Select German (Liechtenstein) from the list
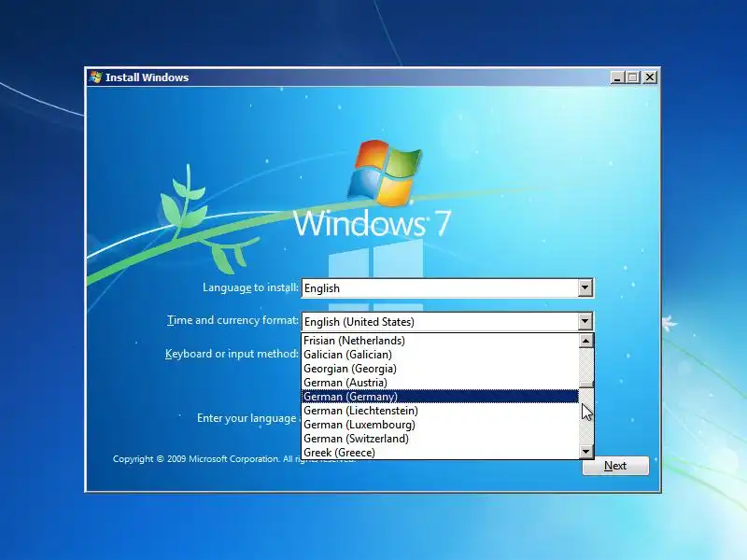The width and height of the screenshot is (747, 560). pyautogui.click(x=440, y=411)
